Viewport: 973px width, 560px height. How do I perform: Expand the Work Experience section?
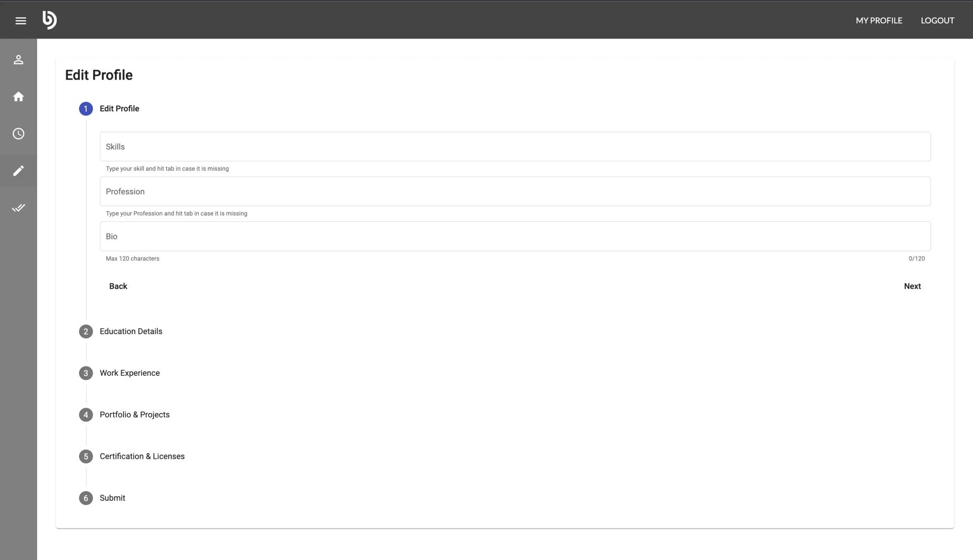pos(130,373)
